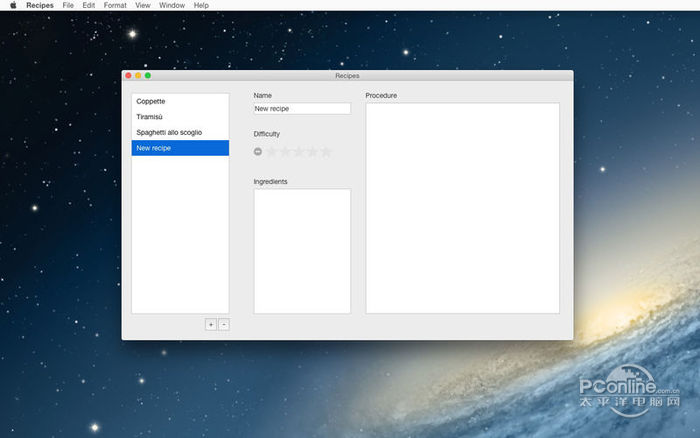This screenshot has height=438, width=700.
Task: Open the Format menu
Action: 115,6
